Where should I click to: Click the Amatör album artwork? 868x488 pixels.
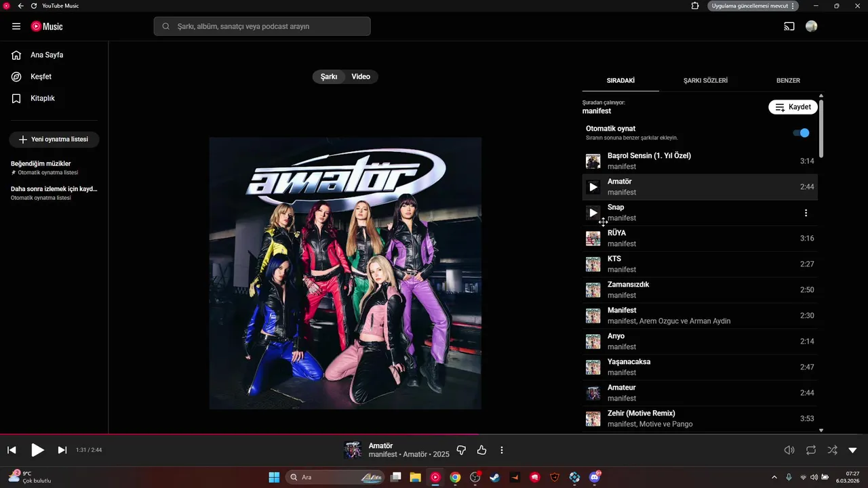pyautogui.click(x=345, y=273)
